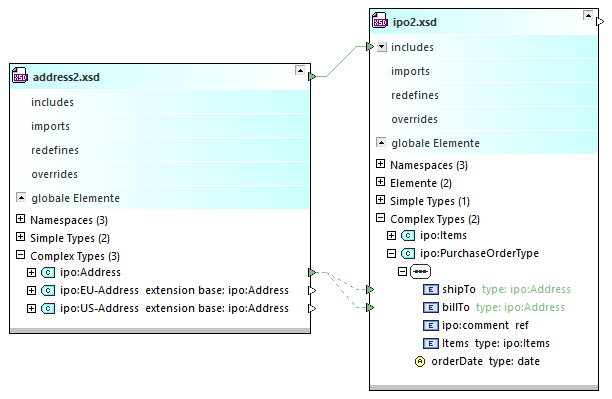This screenshot has height=399, width=612.
Task: Collapse Complex Types (2) in ipo2.xsd
Action: [381, 217]
